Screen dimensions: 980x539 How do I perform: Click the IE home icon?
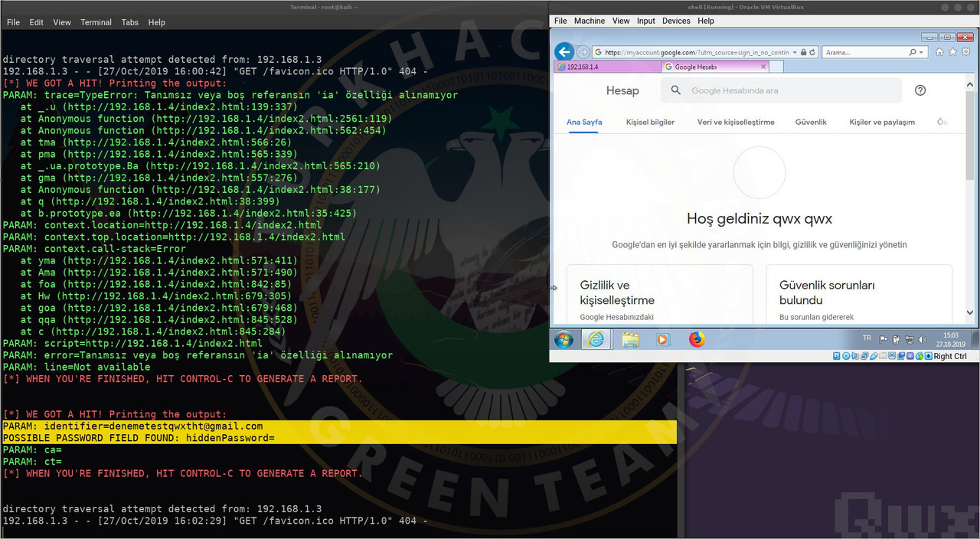click(939, 52)
